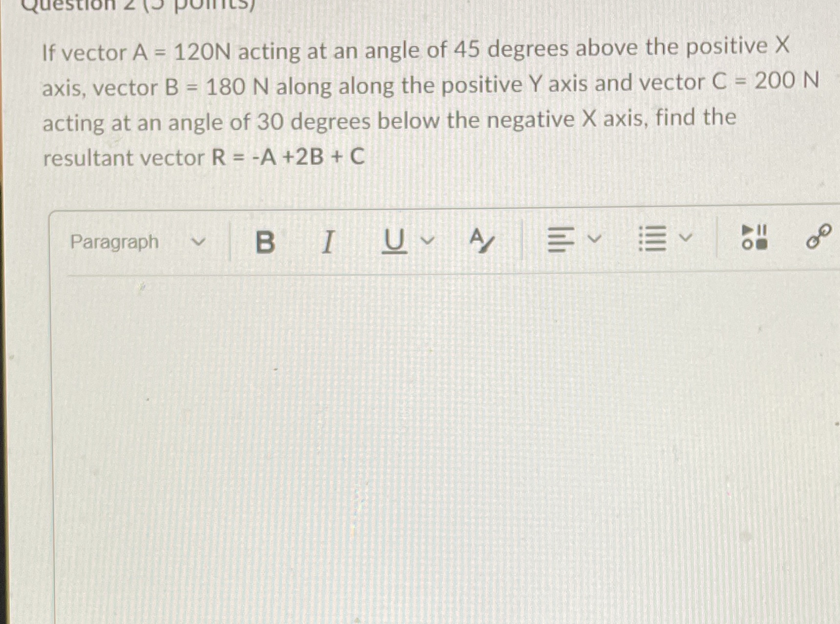Toggle italic formatting in the editor
This screenshot has width=840, height=624.
tap(329, 242)
